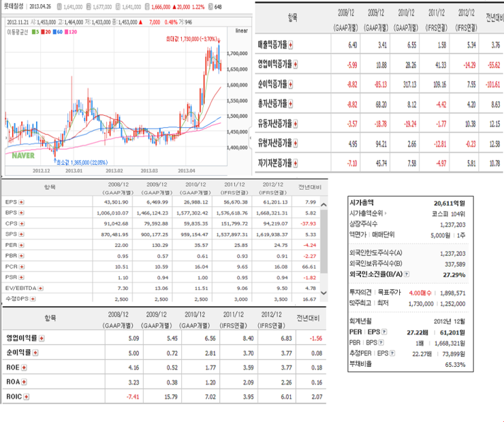
Task: Open the help icon next to 외국인소진율(B/A)
Action: pyautogui.click(x=407, y=274)
